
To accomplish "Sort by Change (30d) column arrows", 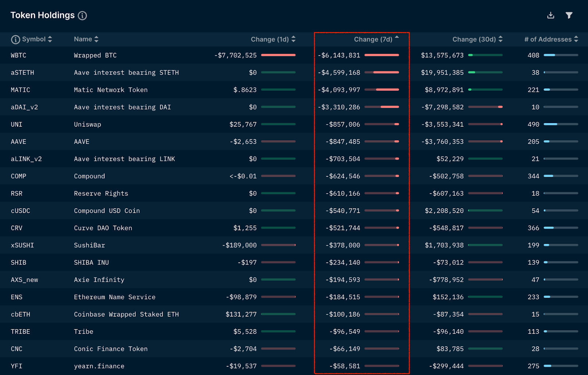I will (x=501, y=39).
